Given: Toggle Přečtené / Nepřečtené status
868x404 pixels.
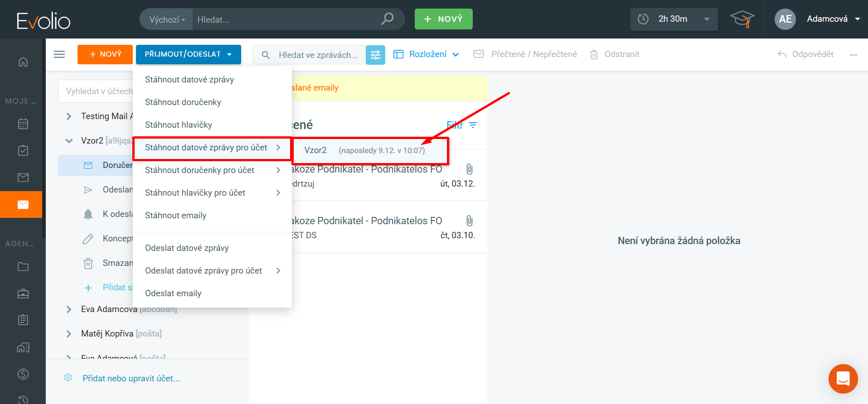Looking at the screenshot, I should click(x=525, y=54).
